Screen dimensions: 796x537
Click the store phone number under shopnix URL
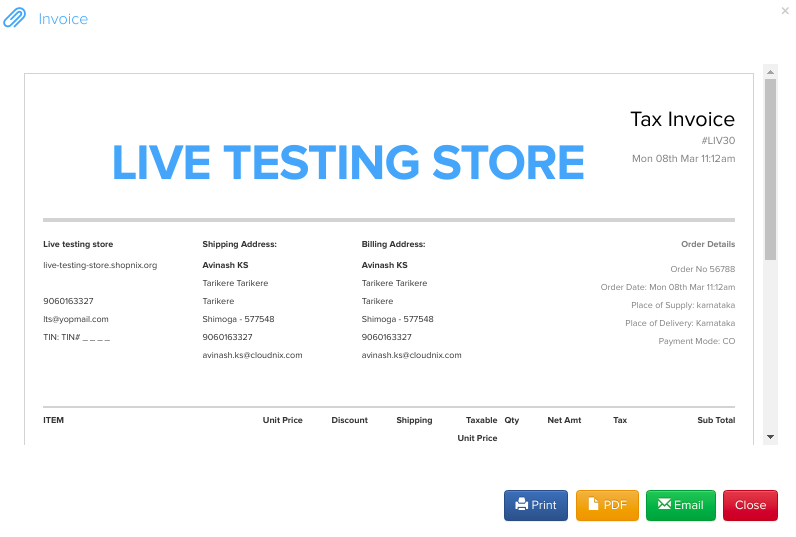[x=68, y=301]
